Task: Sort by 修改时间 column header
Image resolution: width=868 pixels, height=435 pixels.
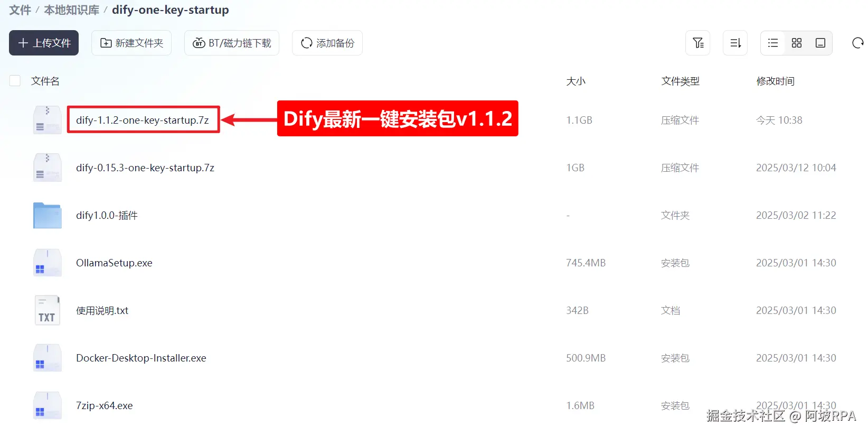Action: click(x=775, y=81)
